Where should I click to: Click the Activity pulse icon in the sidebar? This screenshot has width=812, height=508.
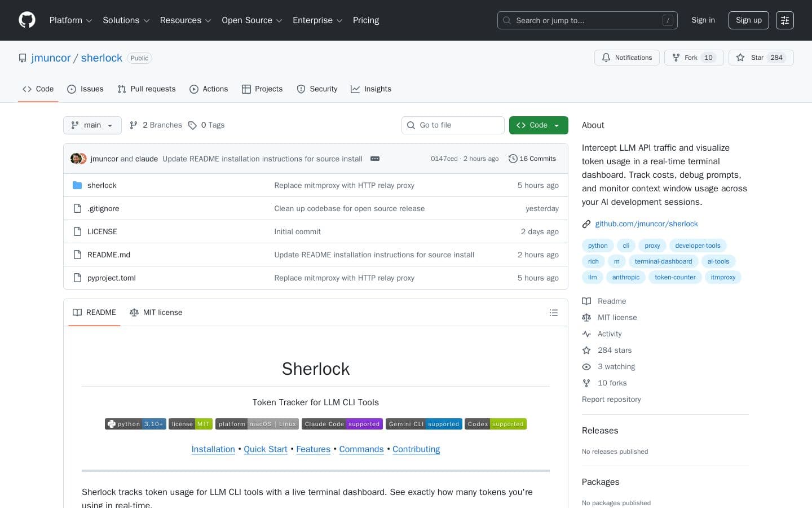coord(586,334)
